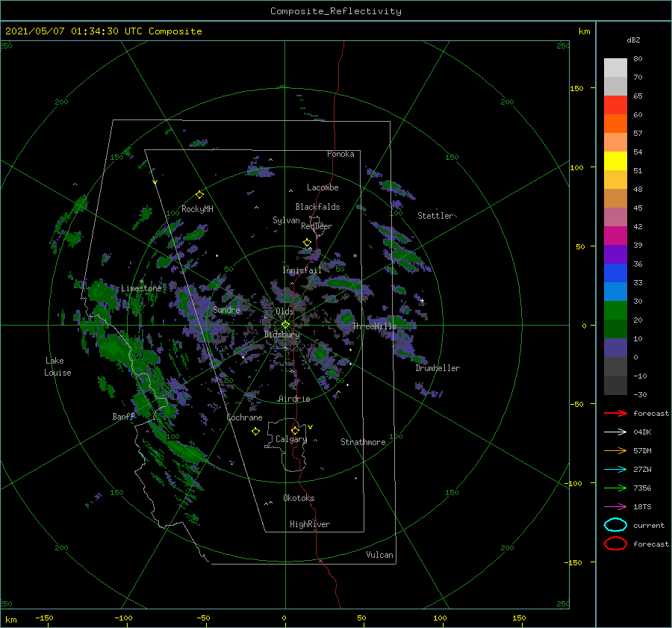Click the Strathmore town label
Image resolution: width=672 pixels, height=628 pixels.
(x=363, y=442)
